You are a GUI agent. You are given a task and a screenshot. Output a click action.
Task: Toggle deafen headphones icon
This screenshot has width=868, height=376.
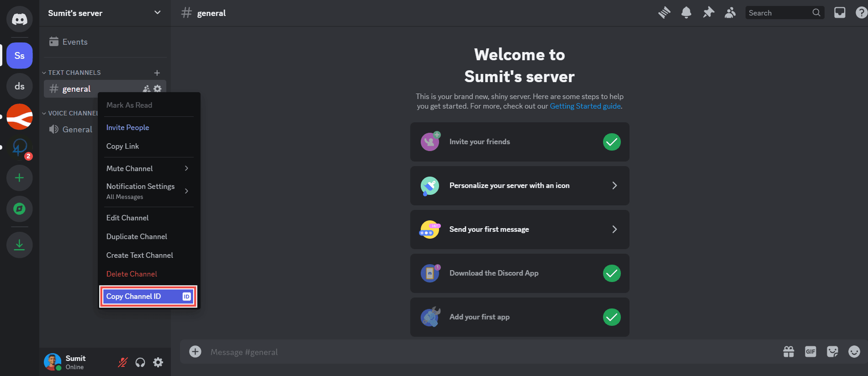(140, 362)
